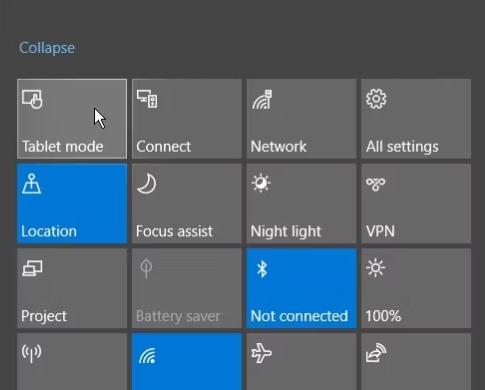This screenshot has height=390, width=485.
Task: Click the airplane mode icon
Action: click(x=262, y=353)
